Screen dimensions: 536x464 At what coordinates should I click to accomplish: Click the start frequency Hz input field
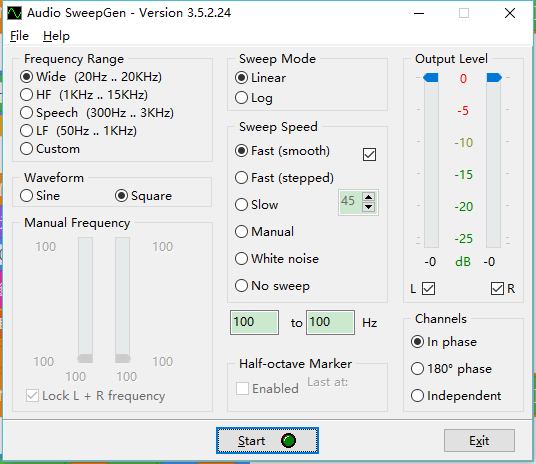coord(254,322)
